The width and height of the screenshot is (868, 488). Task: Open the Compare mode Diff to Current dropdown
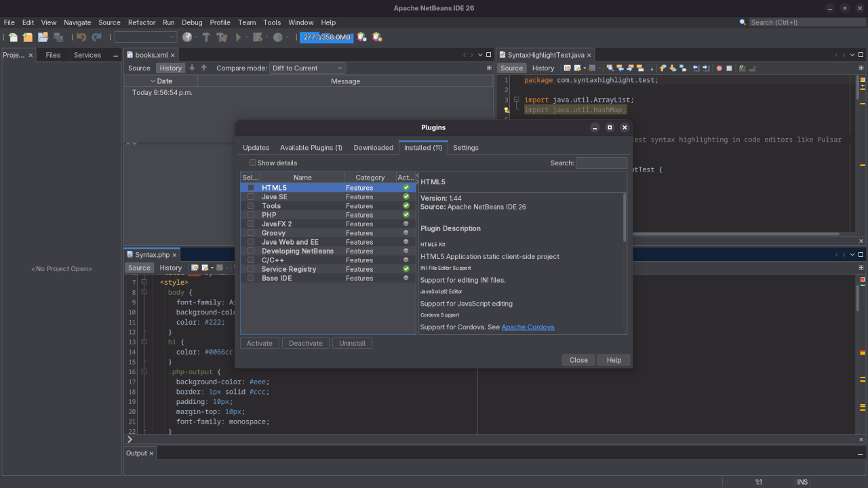coord(307,68)
